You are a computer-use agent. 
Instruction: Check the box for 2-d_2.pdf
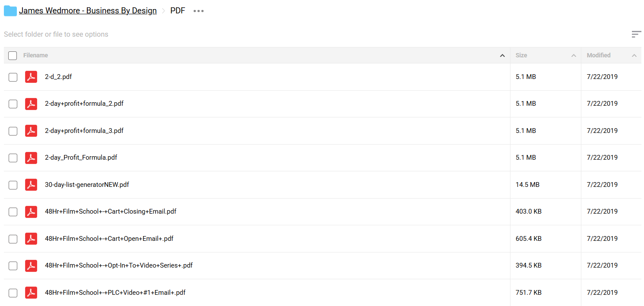pyautogui.click(x=13, y=77)
